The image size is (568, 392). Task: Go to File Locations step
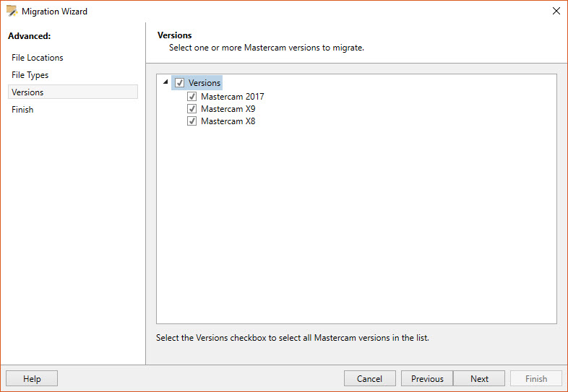pyautogui.click(x=38, y=58)
